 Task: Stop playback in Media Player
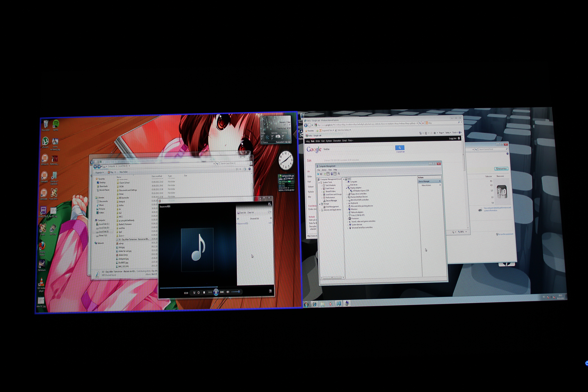click(204, 292)
